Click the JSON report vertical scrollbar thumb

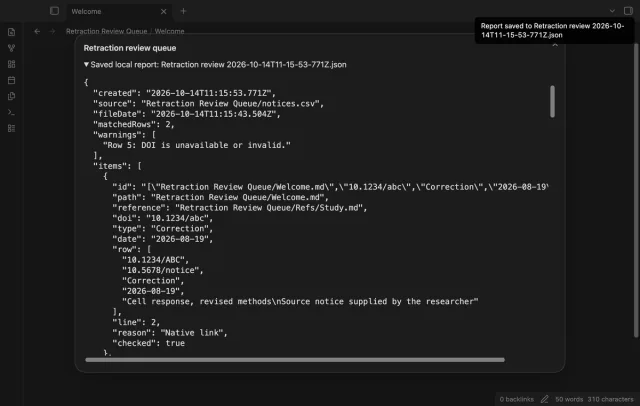[x=552, y=101]
